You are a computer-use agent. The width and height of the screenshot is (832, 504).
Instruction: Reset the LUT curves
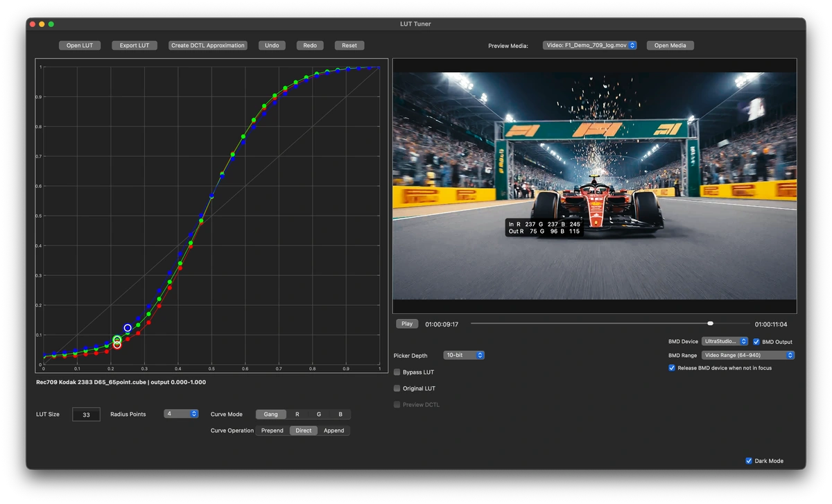[x=349, y=46]
